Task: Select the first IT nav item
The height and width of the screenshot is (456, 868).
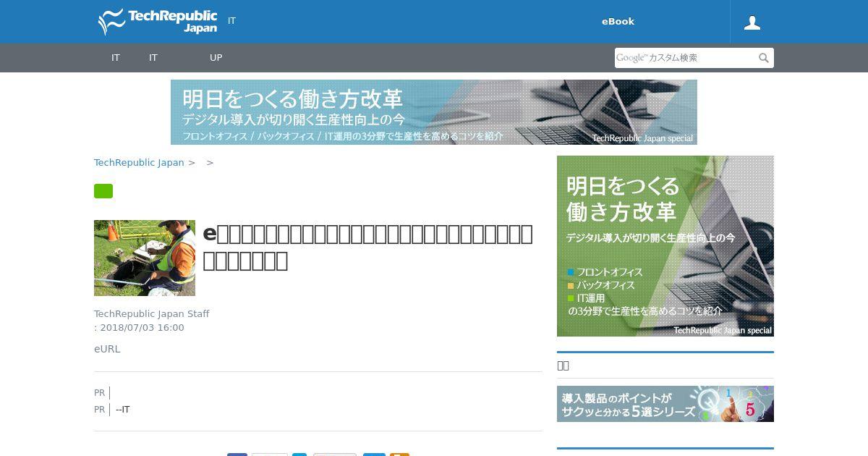Action: (x=116, y=58)
